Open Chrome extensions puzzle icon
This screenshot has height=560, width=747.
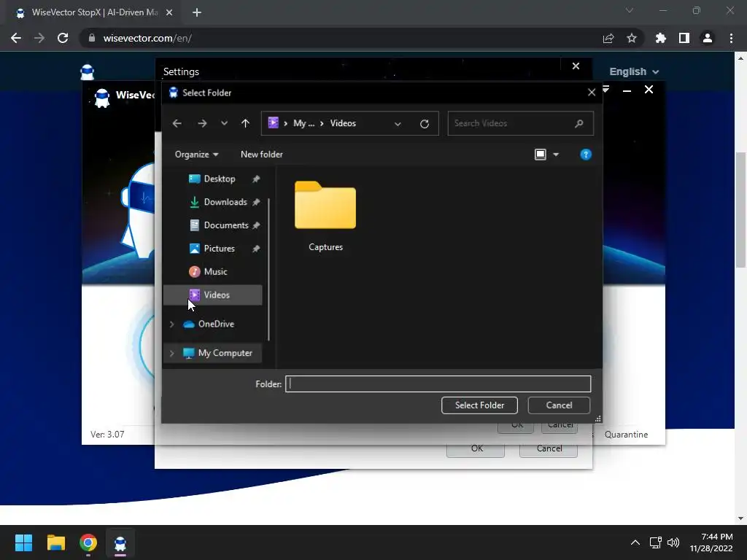click(661, 38)
